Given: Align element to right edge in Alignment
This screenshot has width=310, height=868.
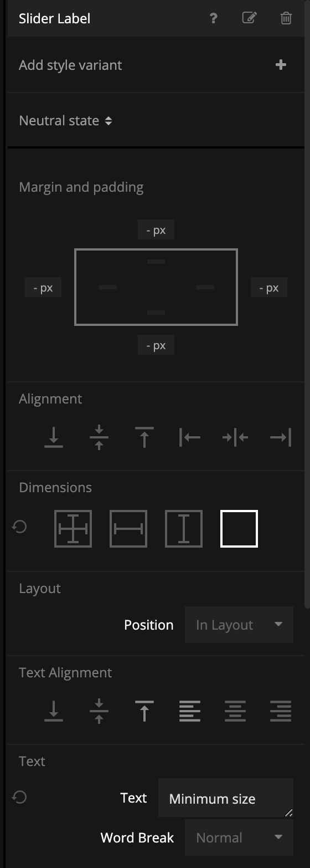Looking at the screenshot, I should point(281,437).
